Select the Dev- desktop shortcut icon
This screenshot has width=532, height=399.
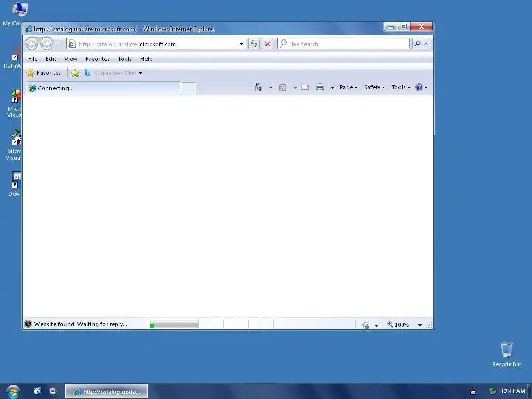(14, 184)
